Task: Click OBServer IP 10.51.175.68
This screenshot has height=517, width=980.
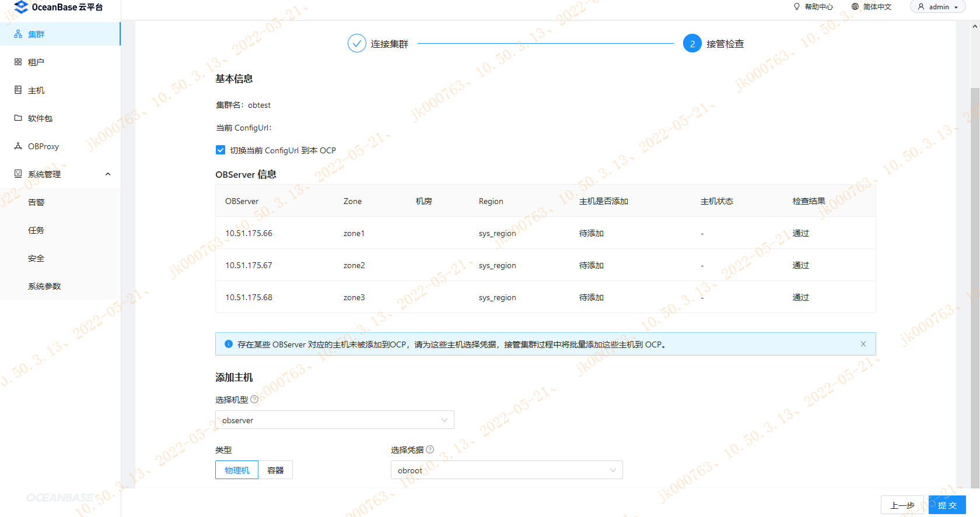Action: tap(249, 297)
